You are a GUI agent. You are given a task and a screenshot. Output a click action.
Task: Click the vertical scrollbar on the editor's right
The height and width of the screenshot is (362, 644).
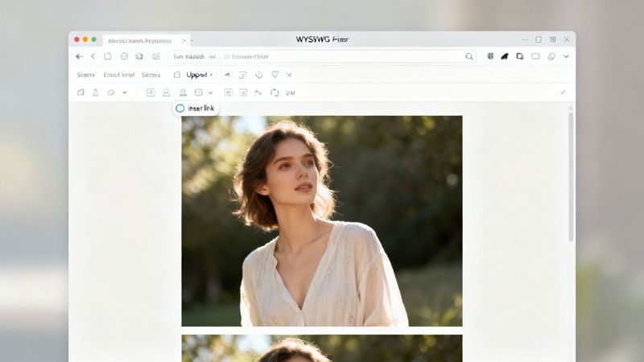(x=571, y=176)
